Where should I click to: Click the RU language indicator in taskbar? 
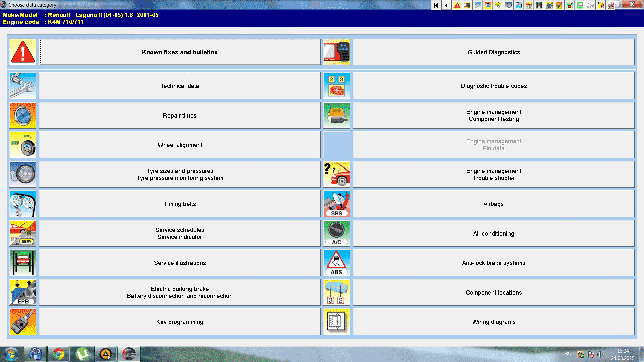click(568, 353)
